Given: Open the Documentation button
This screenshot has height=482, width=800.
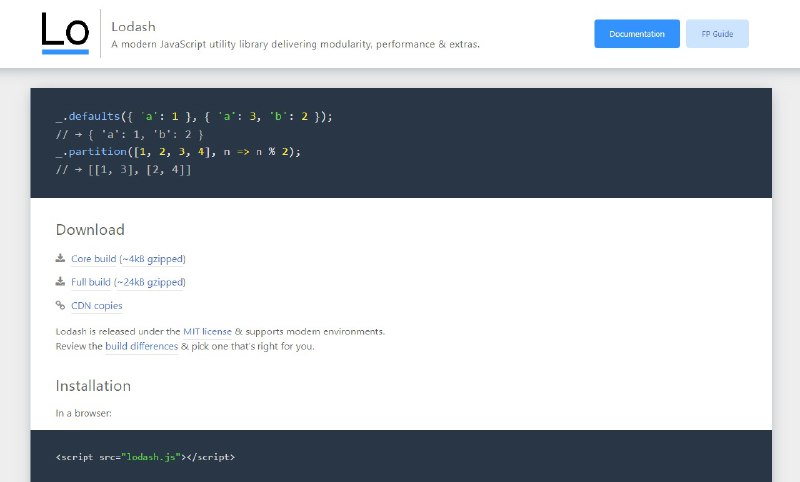Looking at the screenshot, I should [x=637, y=34].
